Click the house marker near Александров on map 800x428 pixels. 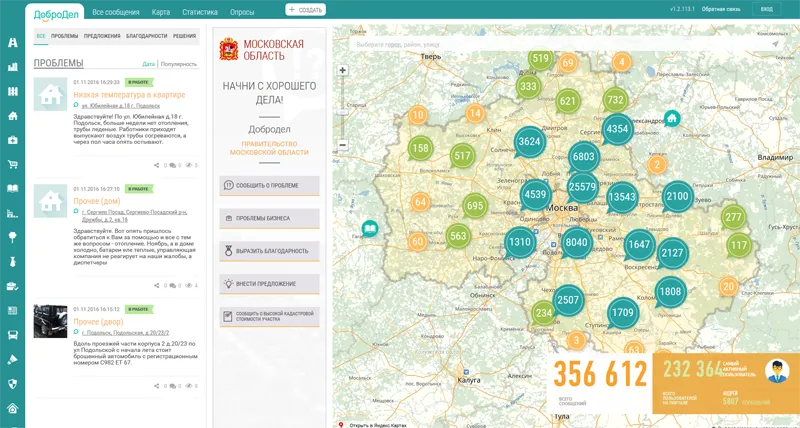(672, 119)
